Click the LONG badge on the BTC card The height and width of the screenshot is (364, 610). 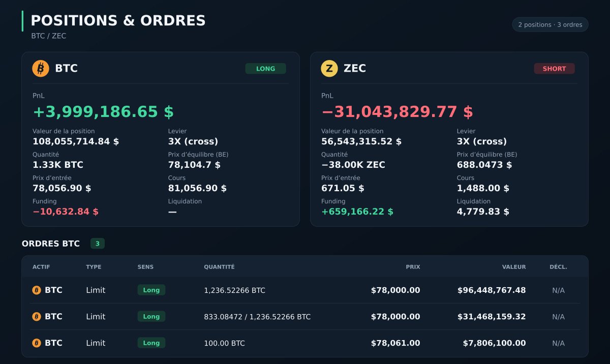[x=265, y=69]
